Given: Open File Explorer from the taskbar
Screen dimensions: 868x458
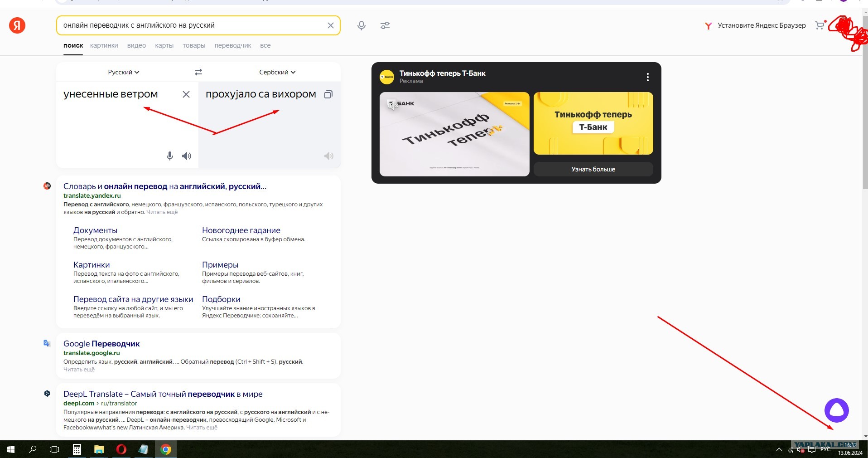Looking at the screenshot, I should pos(99,449).
